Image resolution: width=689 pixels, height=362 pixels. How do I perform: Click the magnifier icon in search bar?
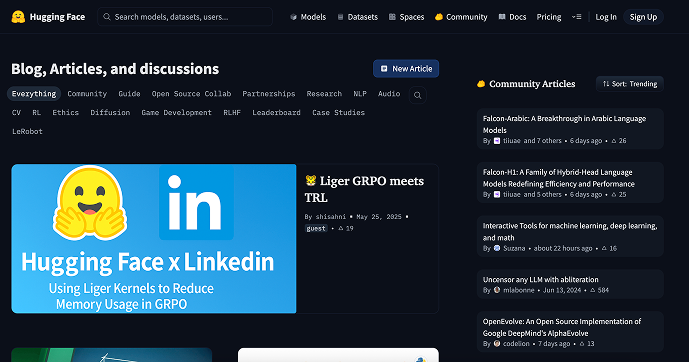click(106, 17)
